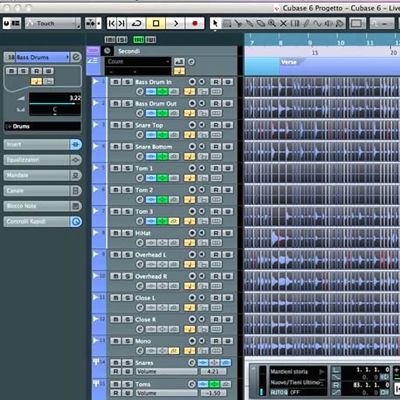Viewport: 400px width, 400px height.
Task: Expand the Mono track arrow
Action: point(96,340)
